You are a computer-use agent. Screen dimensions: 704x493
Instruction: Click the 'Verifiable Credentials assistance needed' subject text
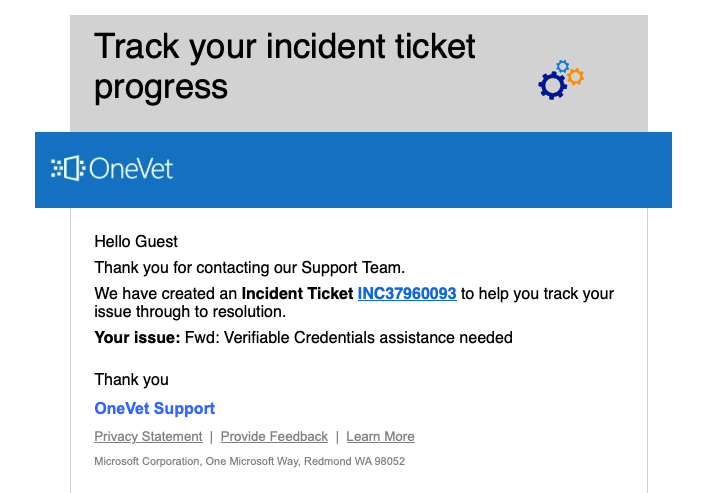(x=368, y=337)
